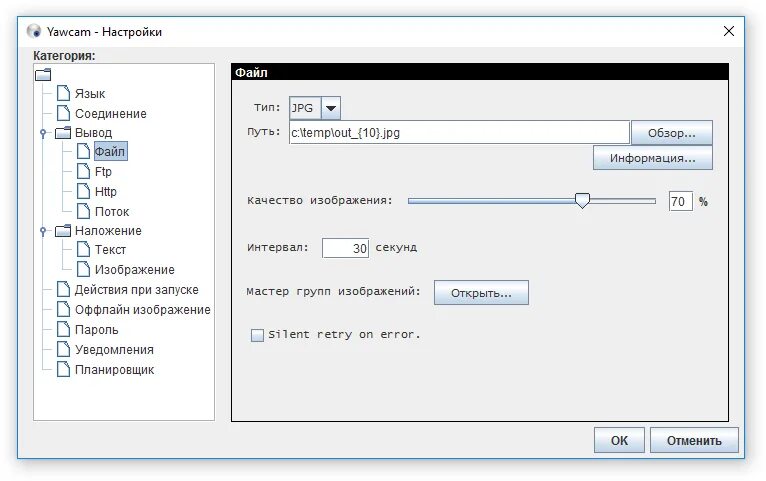Collapse the Вывод tree node handle
This screenshot has width=766, height=481.
pos(43,133)
